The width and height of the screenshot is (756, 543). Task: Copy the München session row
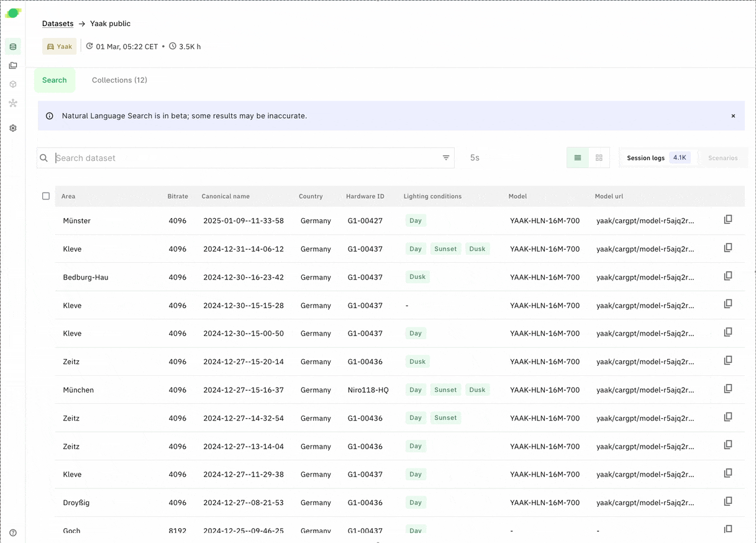[x=728, y=389]
